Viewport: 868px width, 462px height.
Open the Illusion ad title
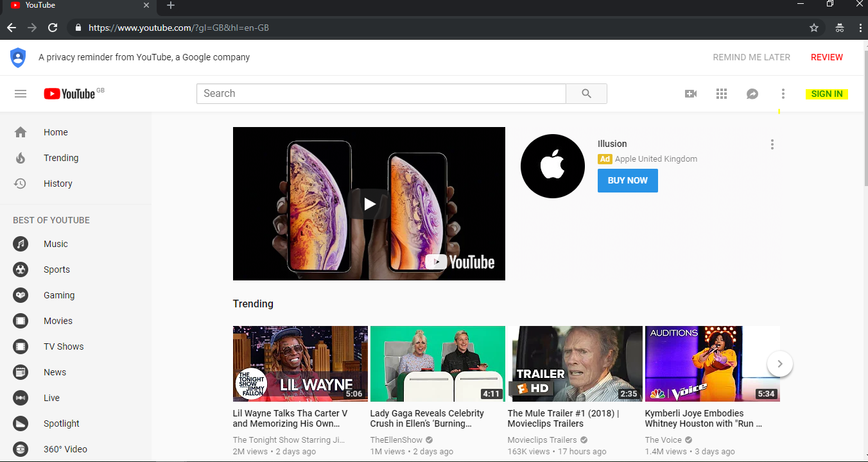[x=612, y=144]
